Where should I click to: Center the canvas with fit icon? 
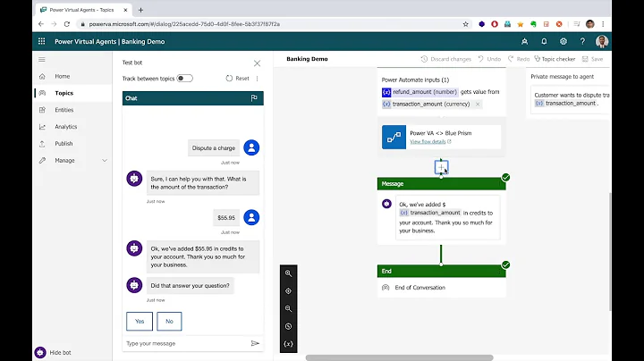288,290
